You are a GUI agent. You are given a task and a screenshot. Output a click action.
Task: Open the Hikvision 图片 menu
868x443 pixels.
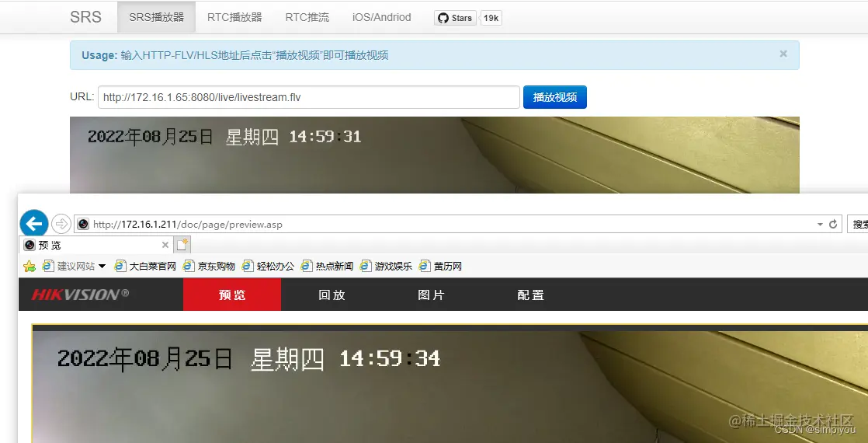pyautogui.click(x=431, y=295)
